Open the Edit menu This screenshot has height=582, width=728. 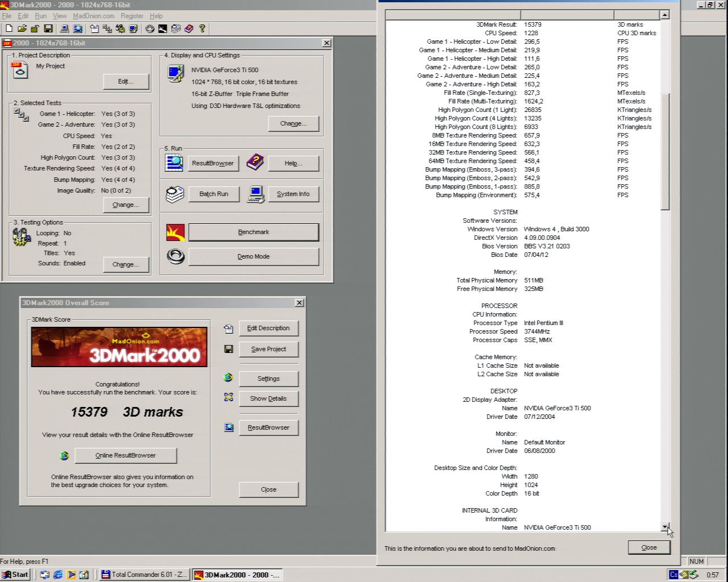point(23,16)
